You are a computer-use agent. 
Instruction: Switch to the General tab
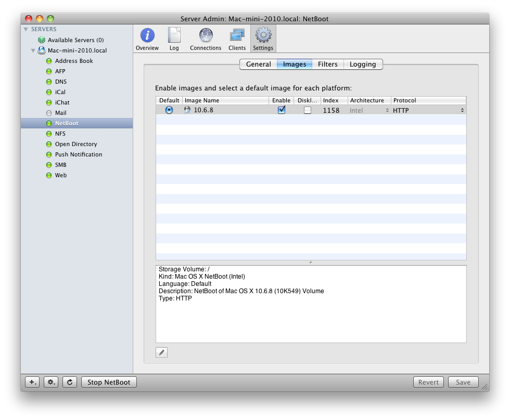coord(258,64)
